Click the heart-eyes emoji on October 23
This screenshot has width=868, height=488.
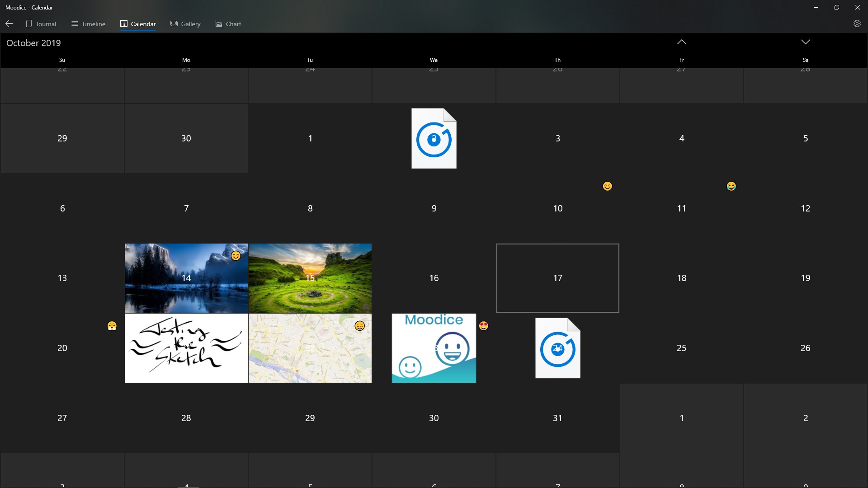(x=483, y=326)
